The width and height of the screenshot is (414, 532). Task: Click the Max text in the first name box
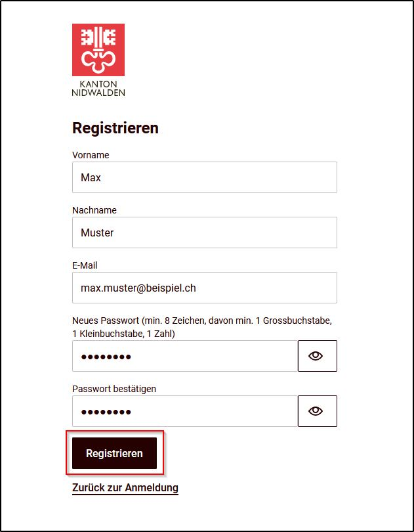[x=91, y=177]
